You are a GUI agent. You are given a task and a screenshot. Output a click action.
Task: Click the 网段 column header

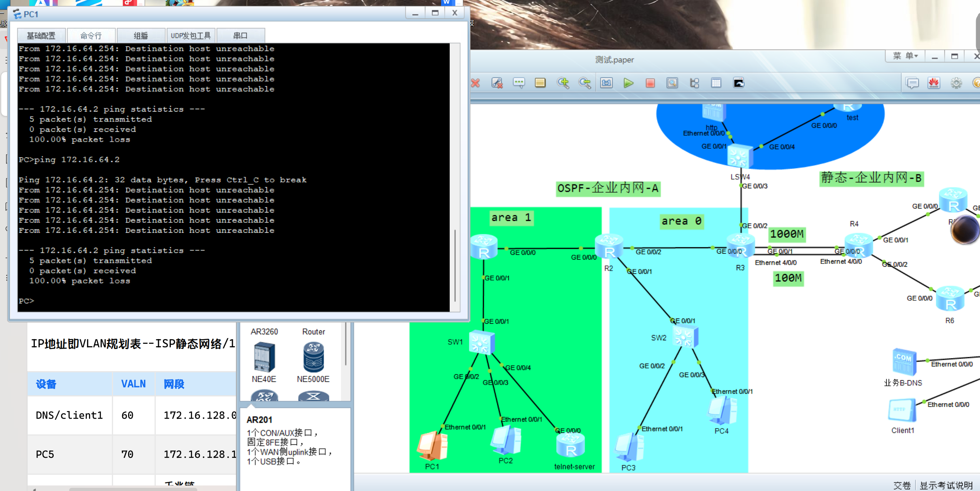[x=174, y=384]
